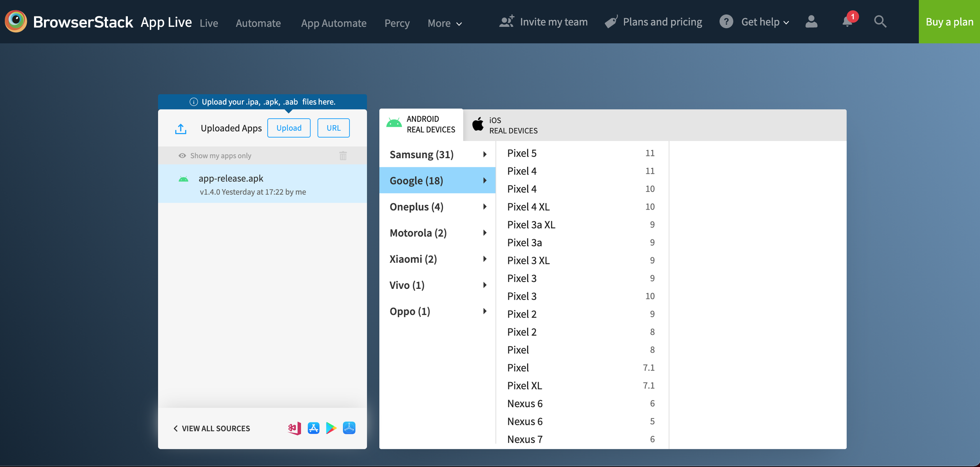Select Nexus 6 with Android 6

tap(581, 403)
